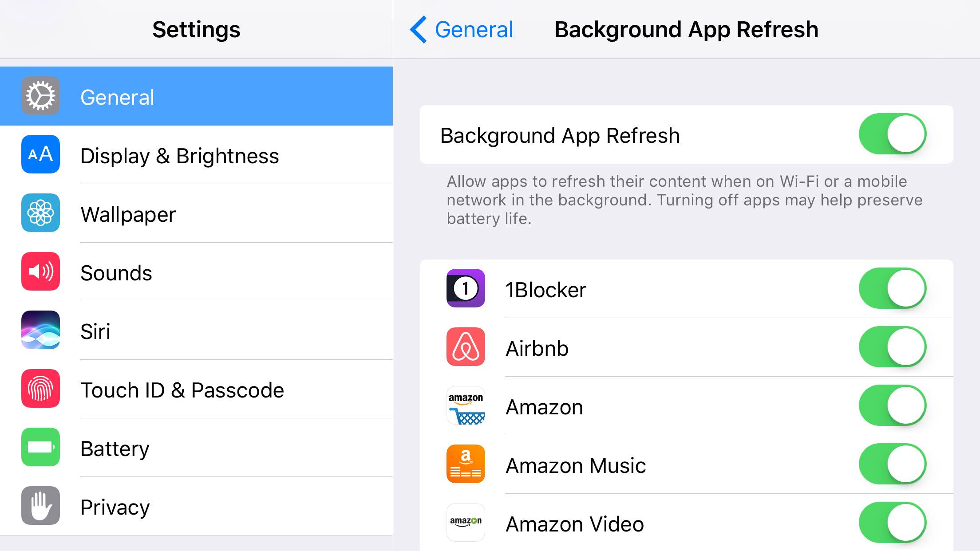Open Siri settings section
The image size is (980, 551).
pyautogui.click(x=196, y=330)
